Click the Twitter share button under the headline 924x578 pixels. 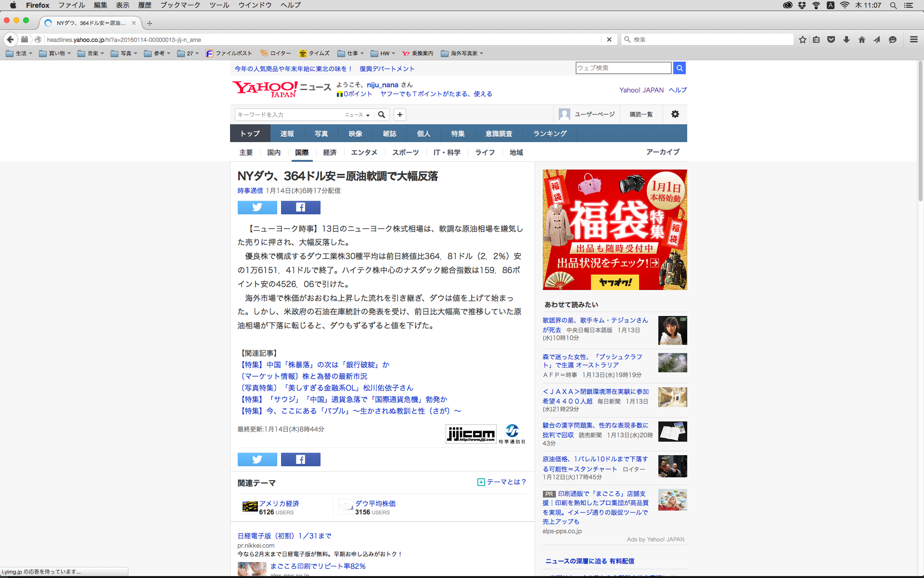coord(257,207)
